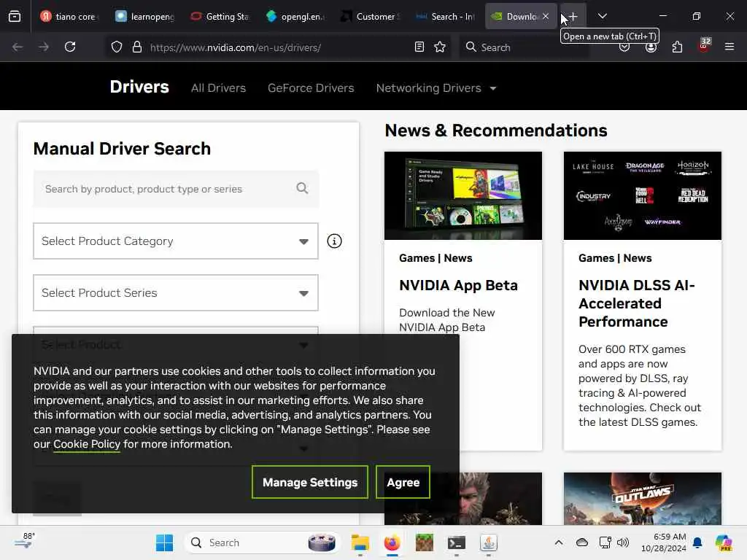The height and width of the screenshot is (560, 747).
Task: Switch to the learnopengl tab
Action: pos(145,16)
